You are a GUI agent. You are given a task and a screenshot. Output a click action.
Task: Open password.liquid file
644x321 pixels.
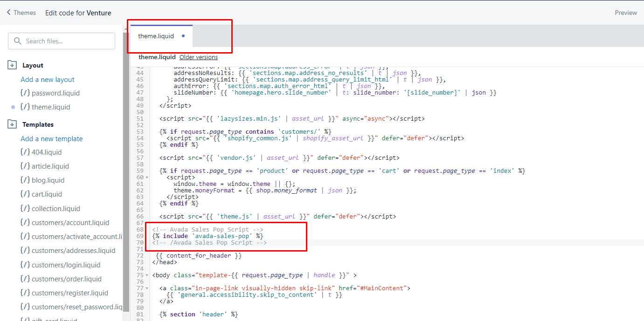pyautogui.click(x=56, y=93)
